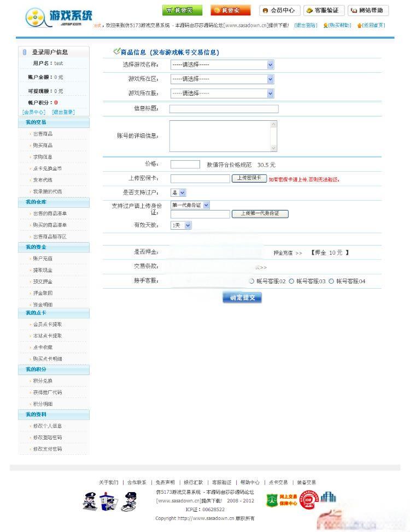
Task: Click the police cartoon icons in footer
Action: [109, 501]
